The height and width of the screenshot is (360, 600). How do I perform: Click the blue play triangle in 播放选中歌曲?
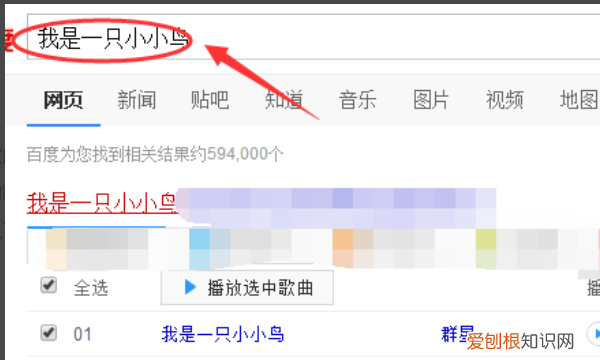[x=190, y=287]
